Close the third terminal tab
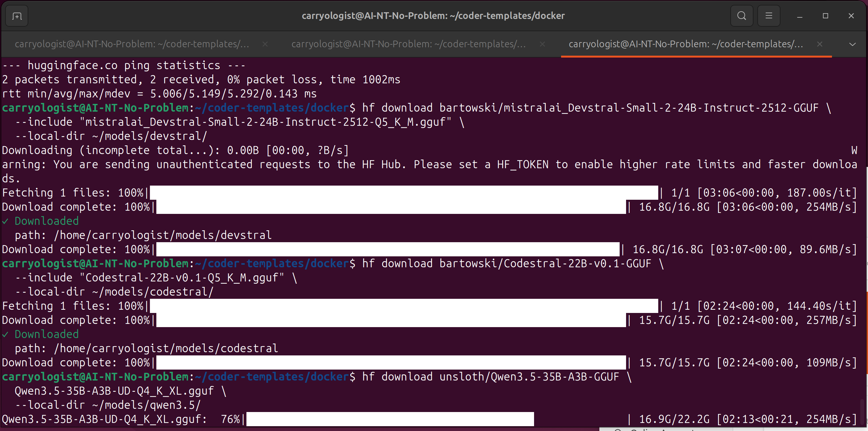Screen dimensions: 868x431 [x=820, y=44]
